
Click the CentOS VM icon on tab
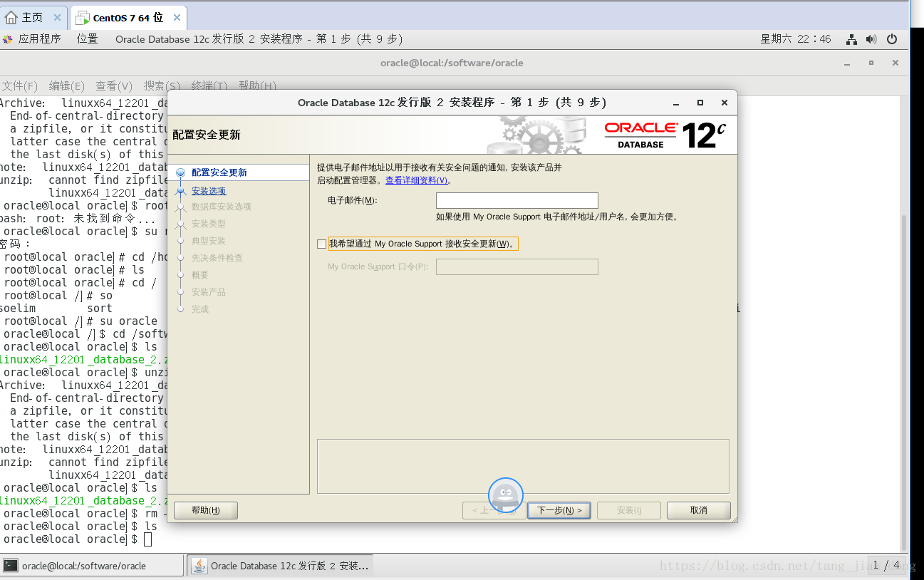[x=83, y=19]
